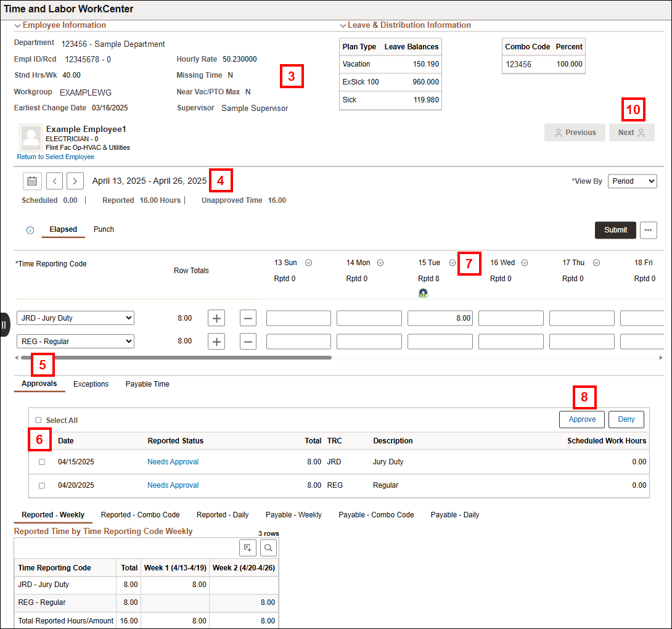The image size is (672, 629).
Task: Click the Approve button
Action: coord(582,419)
